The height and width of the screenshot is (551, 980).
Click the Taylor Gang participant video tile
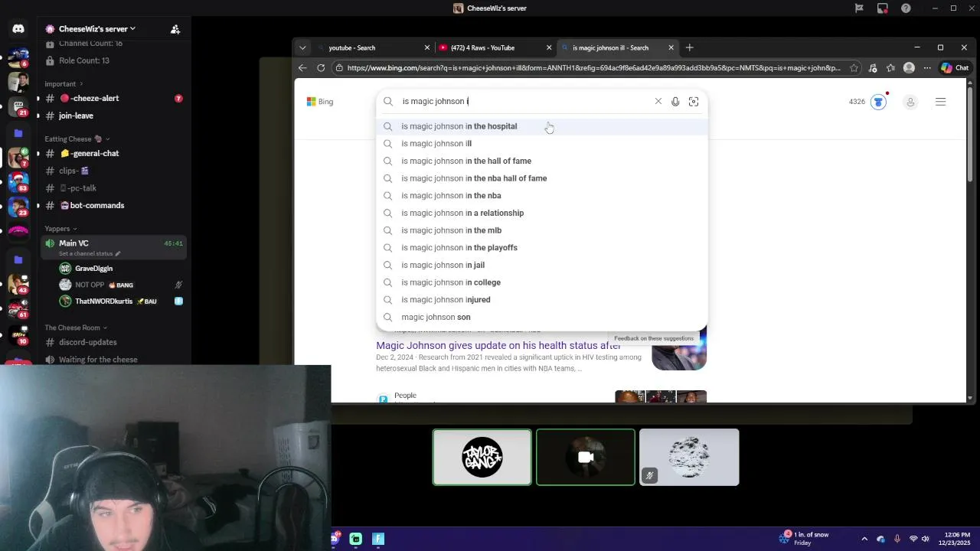coord(482,457)
